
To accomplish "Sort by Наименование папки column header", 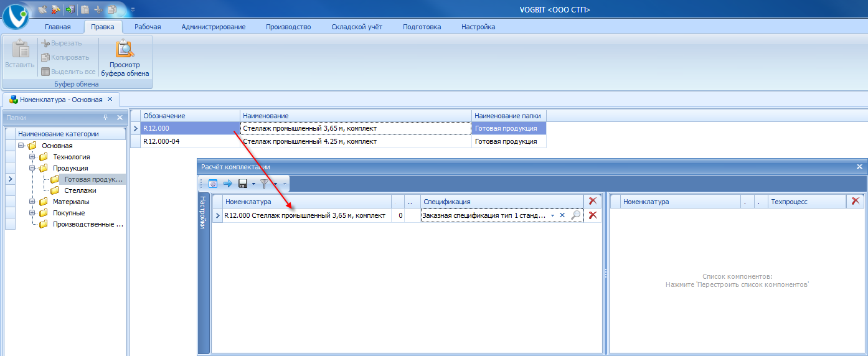I will (509, 116).
